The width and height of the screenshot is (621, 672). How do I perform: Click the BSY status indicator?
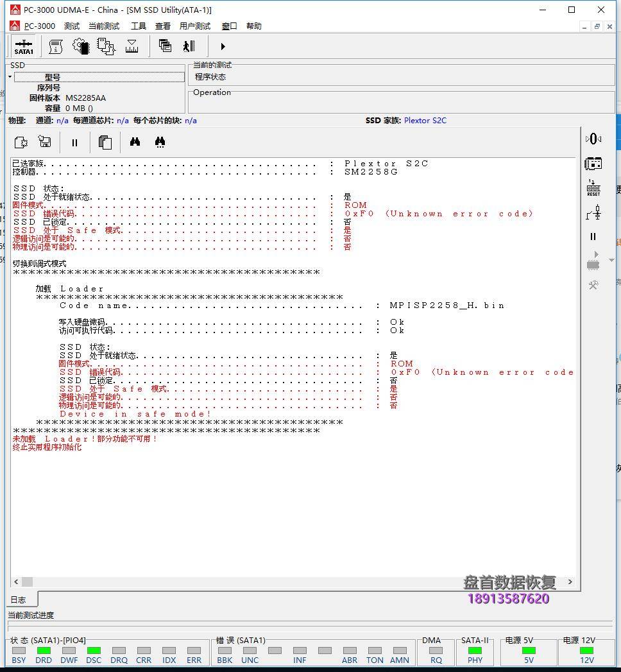click(19, 651)
